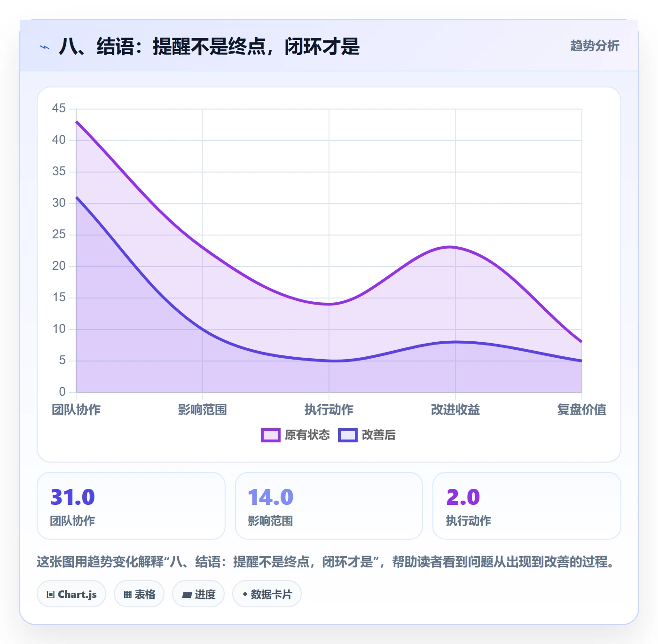
Task: Toggle the 原有状态 legend swatch
Action: [271, 435]
